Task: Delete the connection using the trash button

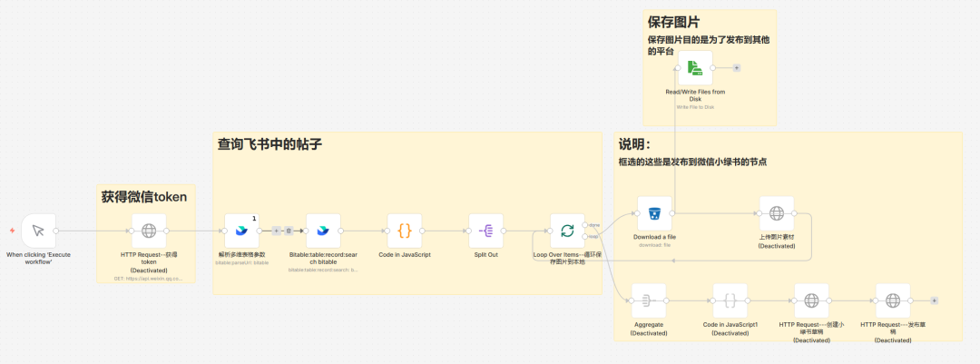Action: click(x=289, y=231)
